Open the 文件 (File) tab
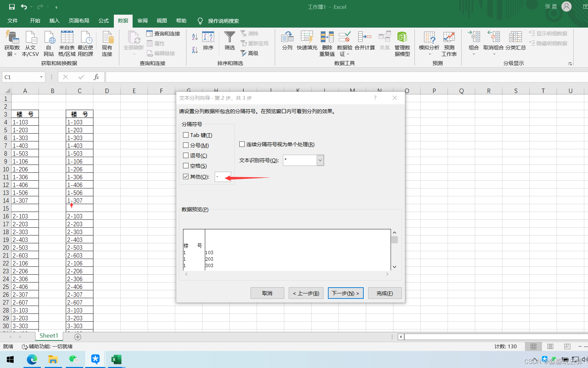588x368 pixels. tap(13, 21)
